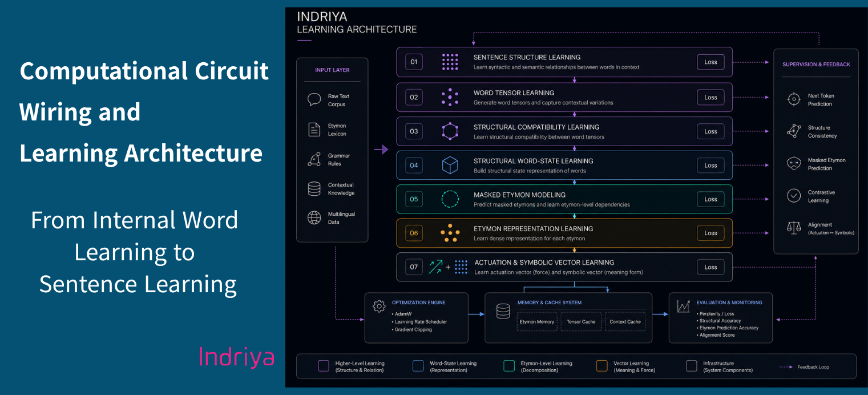Click the Loss button in Structural Word-State Learning

(x=710, y=165)
